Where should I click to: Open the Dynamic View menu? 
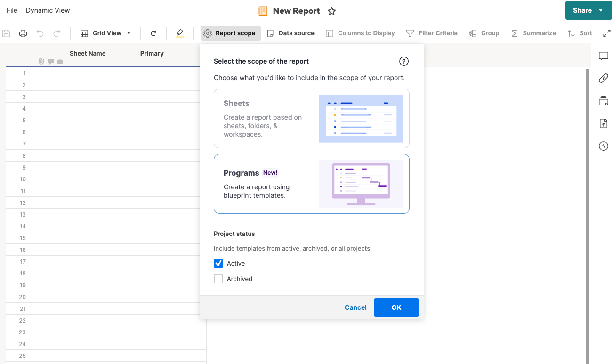click(48, 10)
